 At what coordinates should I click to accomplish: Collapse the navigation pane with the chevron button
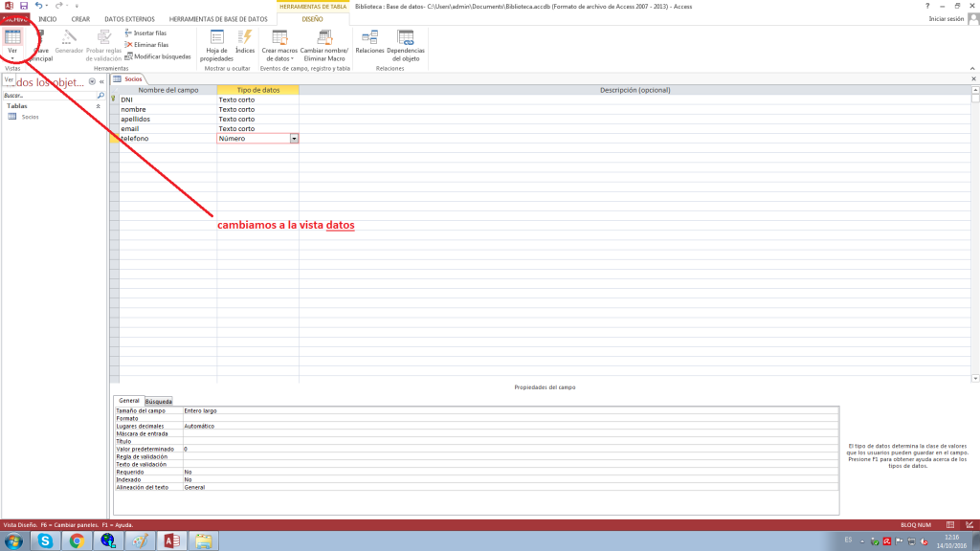coord(101,82)
